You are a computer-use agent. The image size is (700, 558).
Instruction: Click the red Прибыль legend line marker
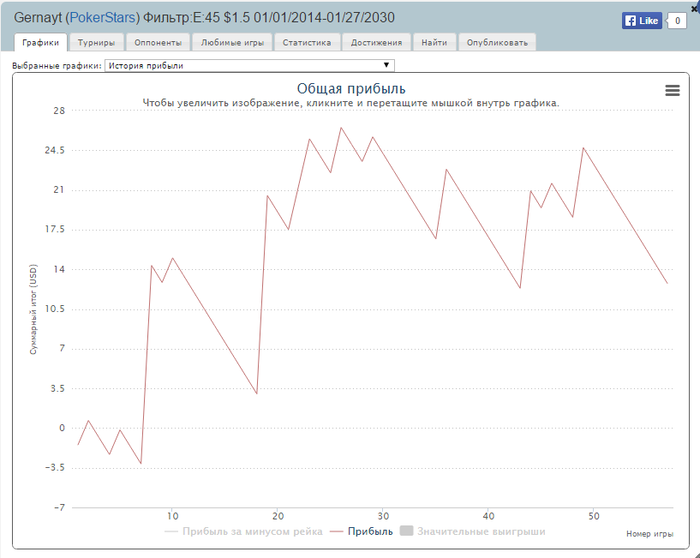click(x=337, y=532)
